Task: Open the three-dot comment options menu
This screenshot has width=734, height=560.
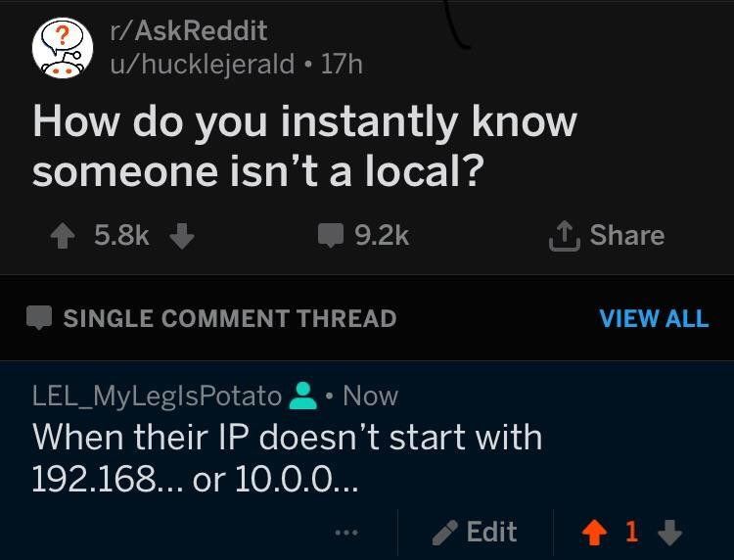Action: (346, 533)
